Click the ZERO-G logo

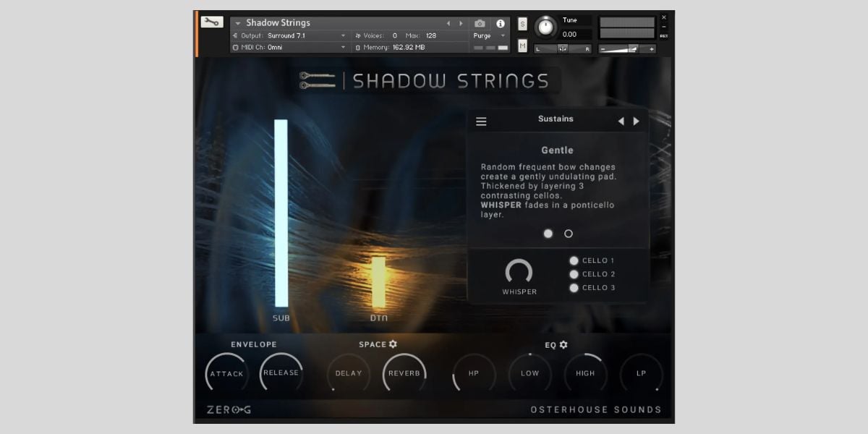click(x=229, y=410)
